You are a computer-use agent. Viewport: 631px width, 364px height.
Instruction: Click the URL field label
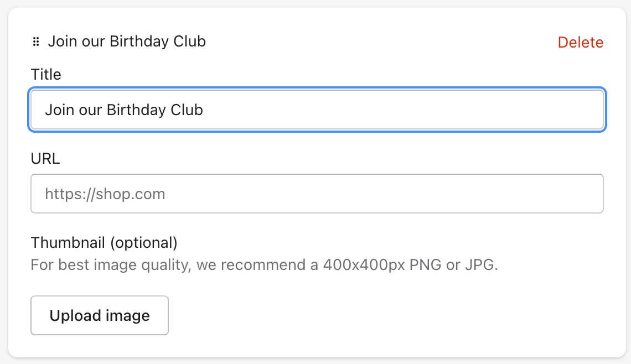point(45,158)
